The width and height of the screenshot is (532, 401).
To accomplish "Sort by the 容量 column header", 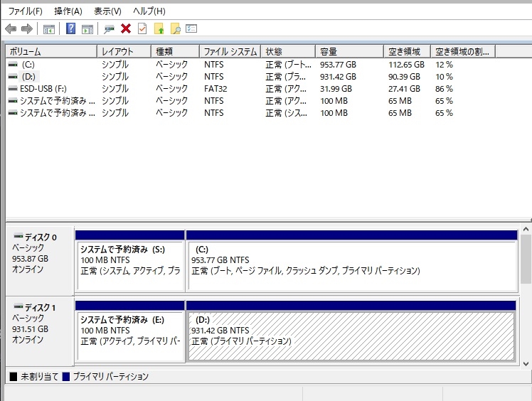I will [350, 52].
